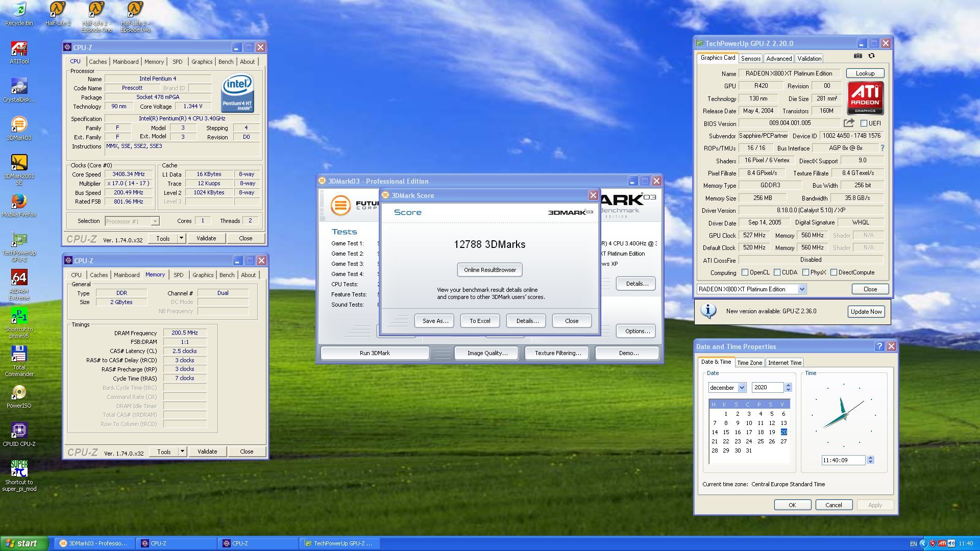Open the 3DMark03 desktop icon

point(19,129)
